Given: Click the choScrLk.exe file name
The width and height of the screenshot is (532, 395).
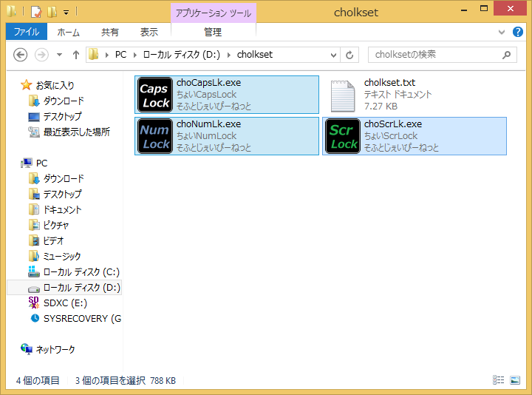Looking at the screenshot, I should pos(393,124).
